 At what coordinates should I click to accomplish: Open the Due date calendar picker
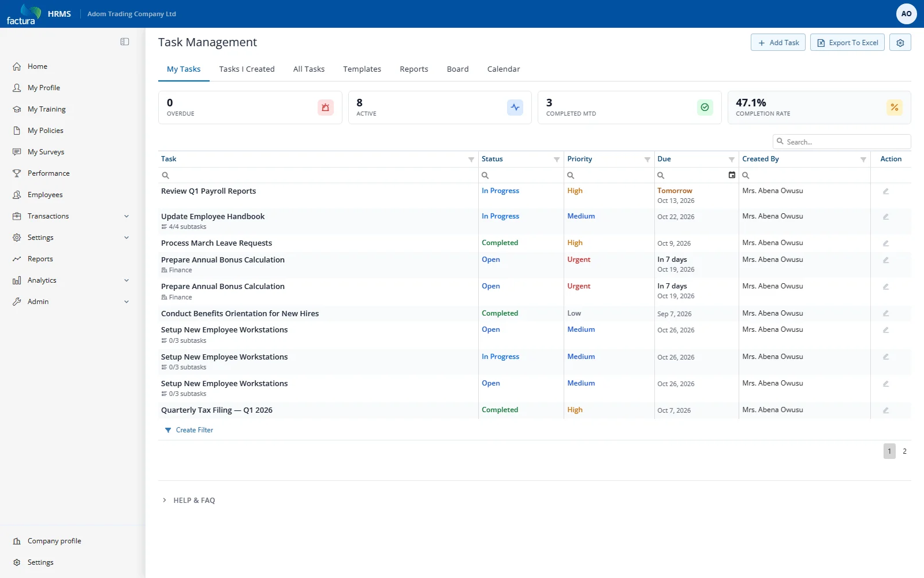pos(732,175)
